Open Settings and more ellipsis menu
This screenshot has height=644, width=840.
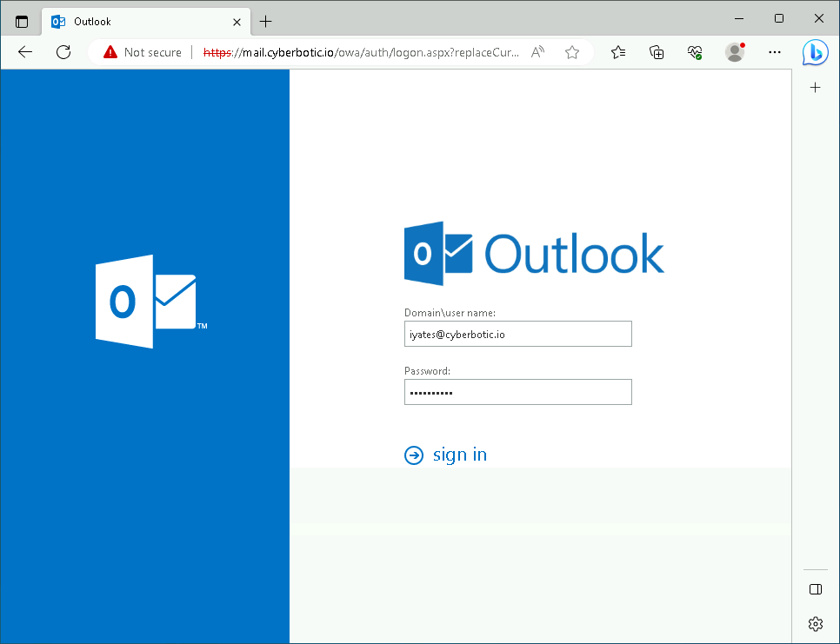(x=775, y=52)
